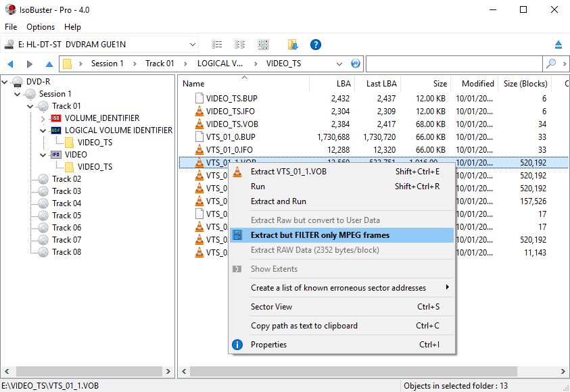Click the Track 01 breadcrumb
Image resolution: width=570 pixels, height=392 pixels.
pyautogui.click(x=160, y=64)
